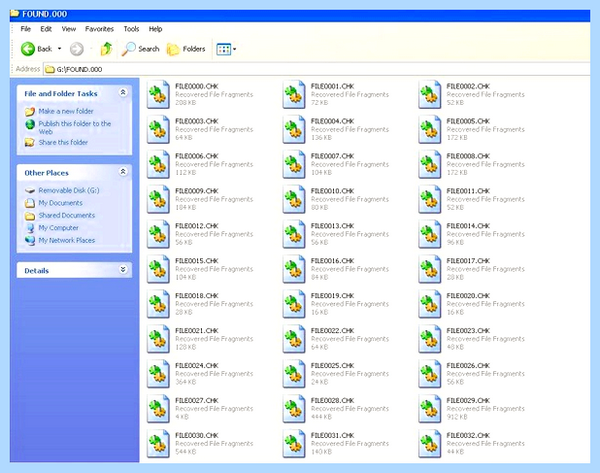This screenshot has width=600, height=473.
Task: Go up one folder level
Action: click(x=106, y=49)
